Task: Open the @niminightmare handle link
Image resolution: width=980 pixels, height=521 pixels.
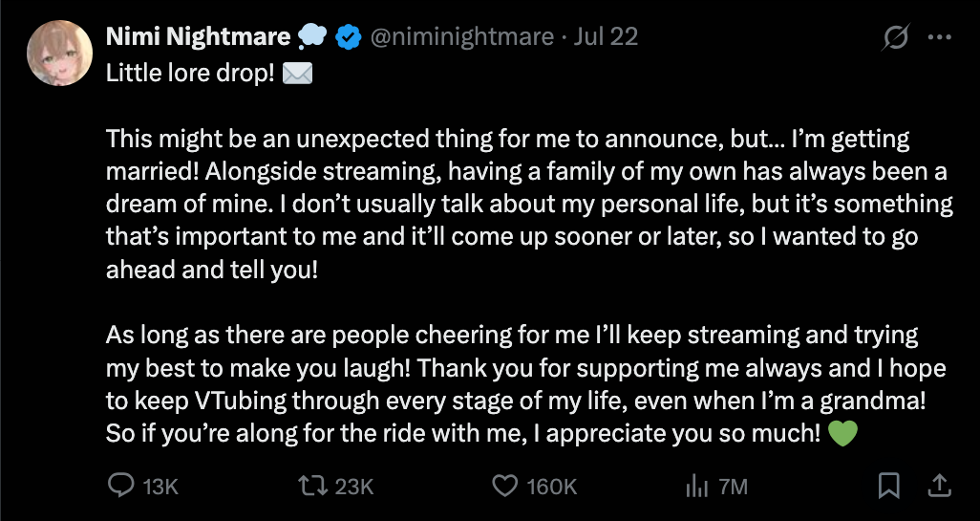Action: (x=461, y=37)
